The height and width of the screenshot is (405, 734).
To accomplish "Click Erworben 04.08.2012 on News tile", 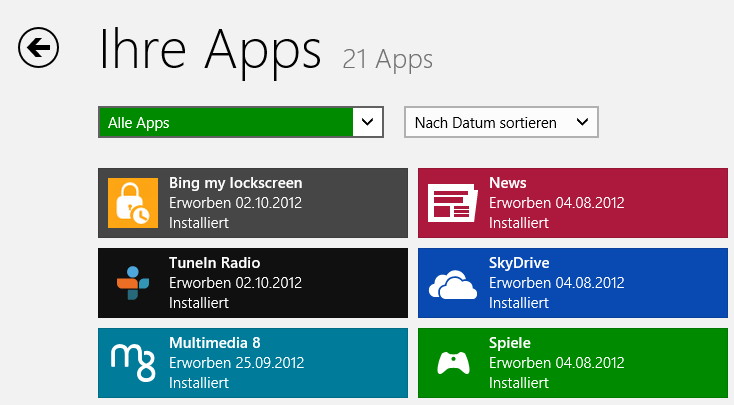I will [x=557, y=203].
